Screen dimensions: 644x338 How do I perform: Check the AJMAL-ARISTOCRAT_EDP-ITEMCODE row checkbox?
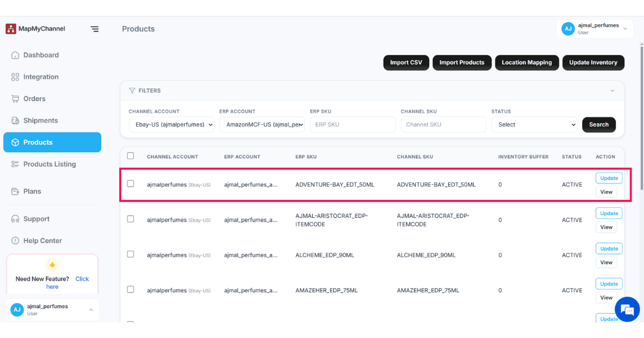click(130, 219)
